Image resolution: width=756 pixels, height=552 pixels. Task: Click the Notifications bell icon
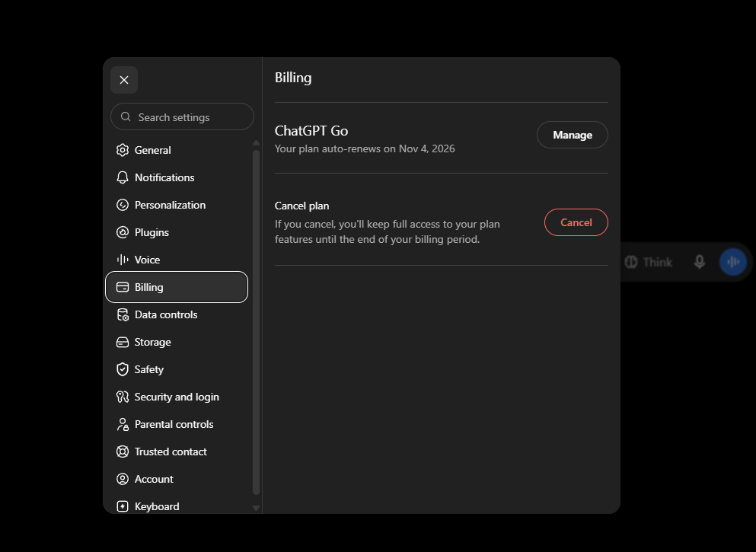[123, 177]
